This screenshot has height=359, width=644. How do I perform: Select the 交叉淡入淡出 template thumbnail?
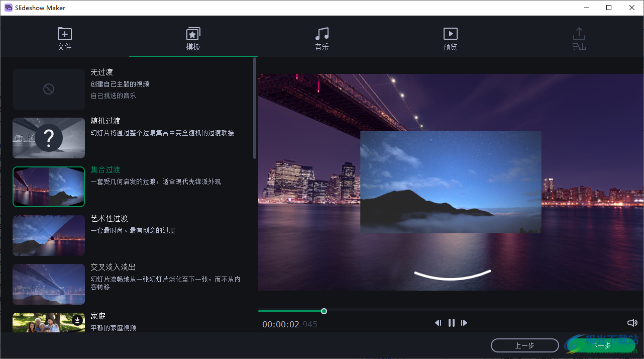pos(49,284)
